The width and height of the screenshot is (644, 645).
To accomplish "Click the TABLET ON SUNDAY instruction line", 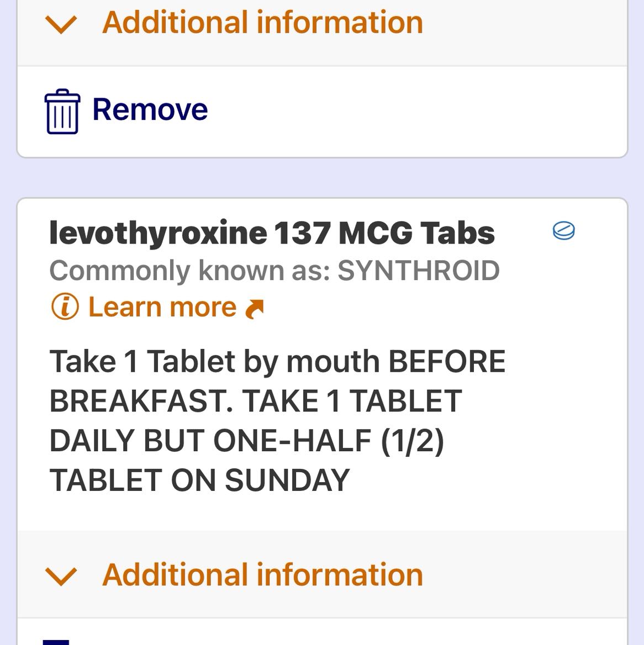I will coord(199,480).
